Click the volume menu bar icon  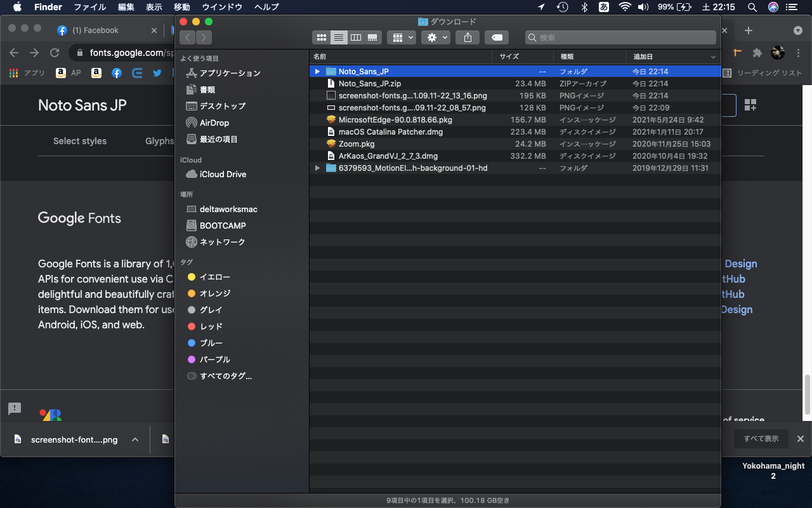643,7
